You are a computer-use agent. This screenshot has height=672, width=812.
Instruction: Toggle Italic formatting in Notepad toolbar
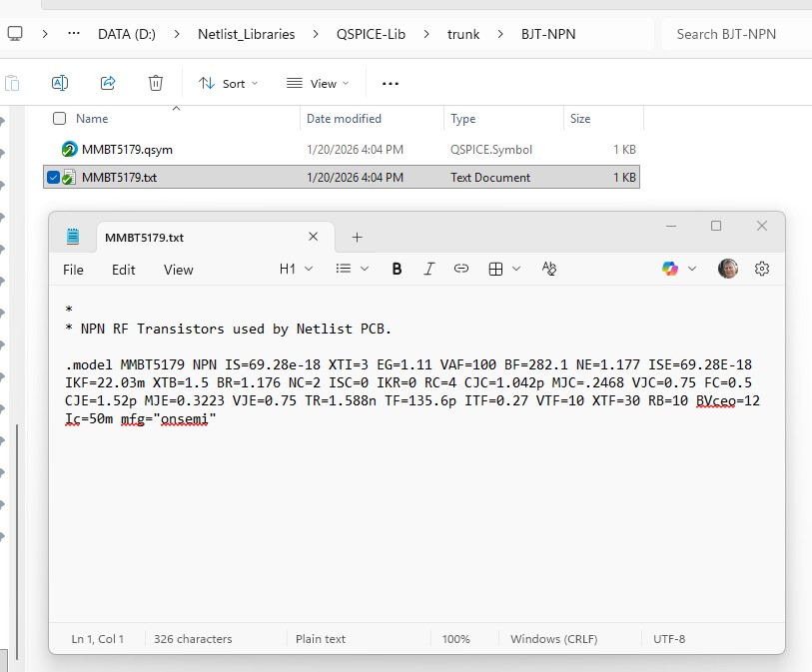pyautogui.click(x=429, y=269)
